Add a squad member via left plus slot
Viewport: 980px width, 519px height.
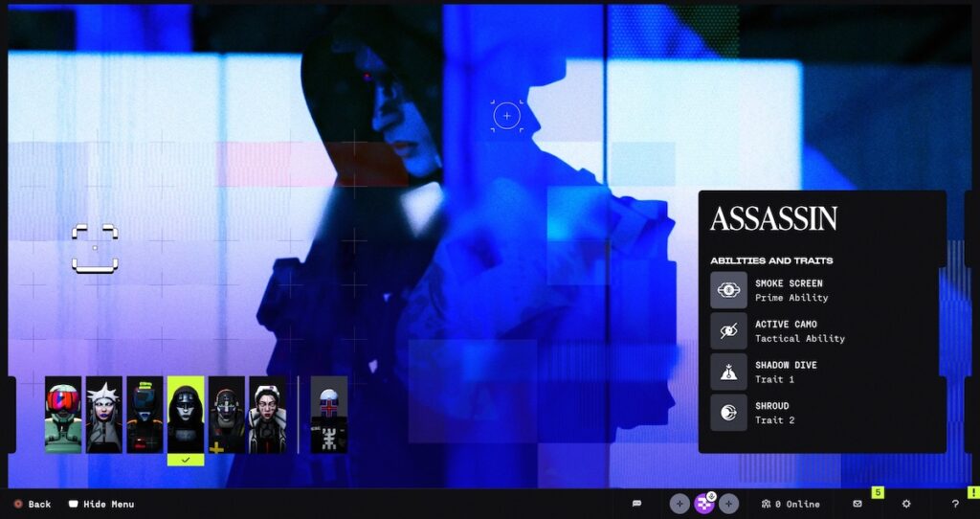680,504
